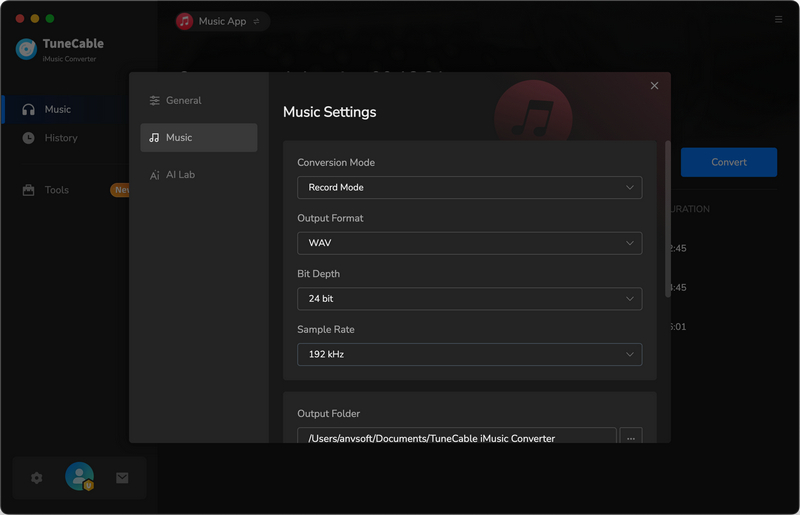Change the Sample Rate 192 kHz dropdown
Viewport: 800px width, 515px height.
[x=469, y=354]
